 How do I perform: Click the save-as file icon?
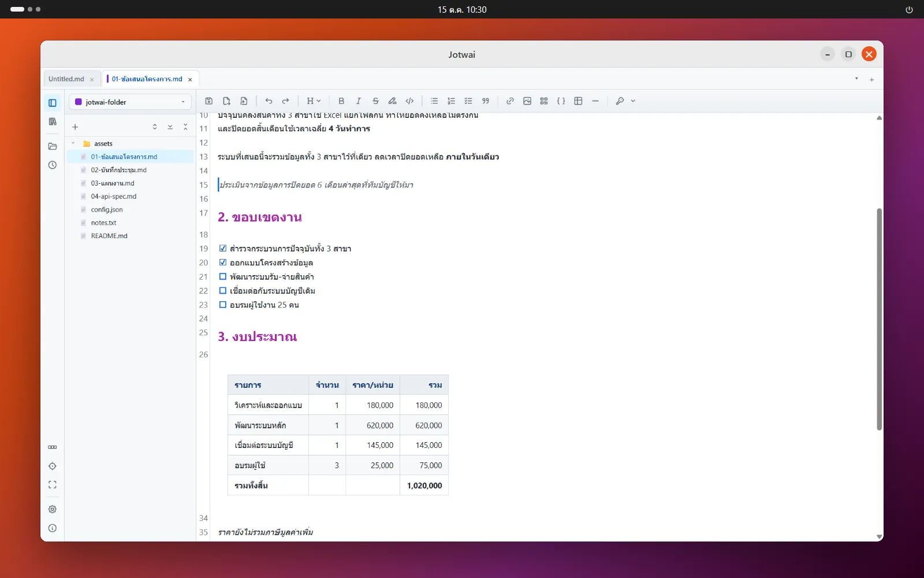tap(226, 101)
